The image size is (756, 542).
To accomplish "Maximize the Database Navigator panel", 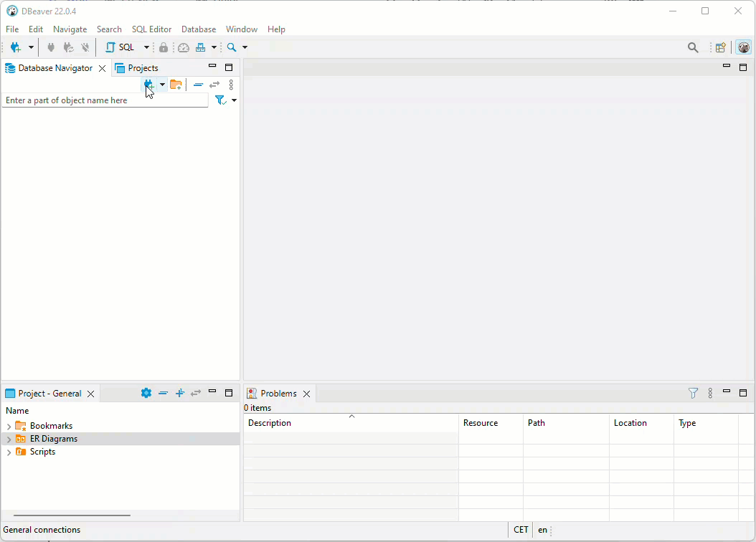I will coord(229,67).
